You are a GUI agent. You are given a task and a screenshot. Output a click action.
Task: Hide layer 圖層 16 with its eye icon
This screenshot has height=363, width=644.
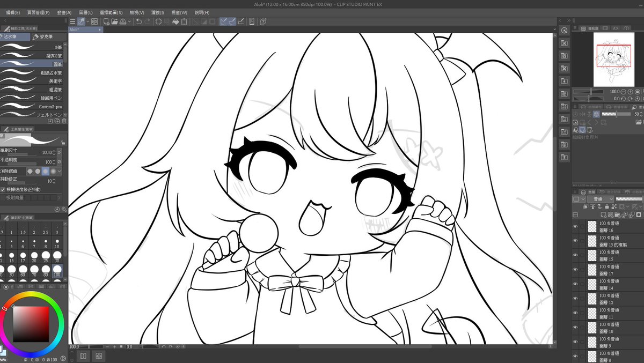click(575, 227)
